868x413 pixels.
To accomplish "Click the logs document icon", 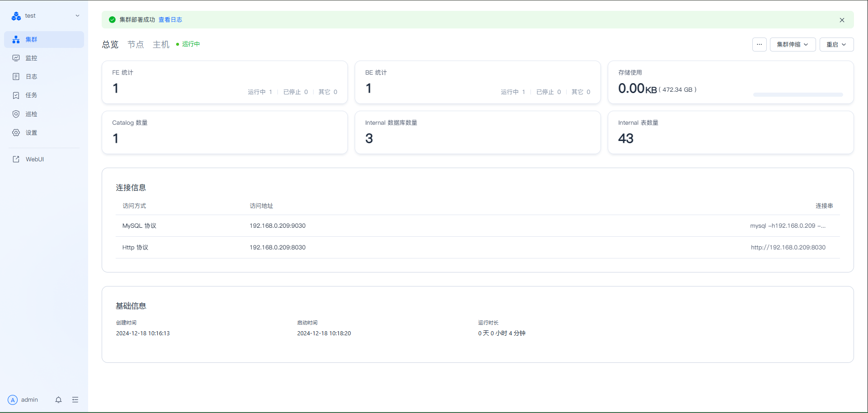I will pyautogui.click(x=16, y=77).
